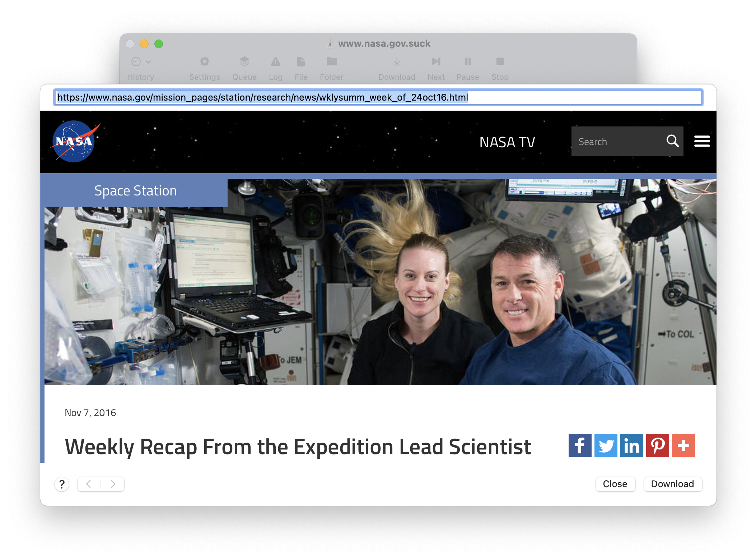Click the magnifier search icon

point(672,141)
